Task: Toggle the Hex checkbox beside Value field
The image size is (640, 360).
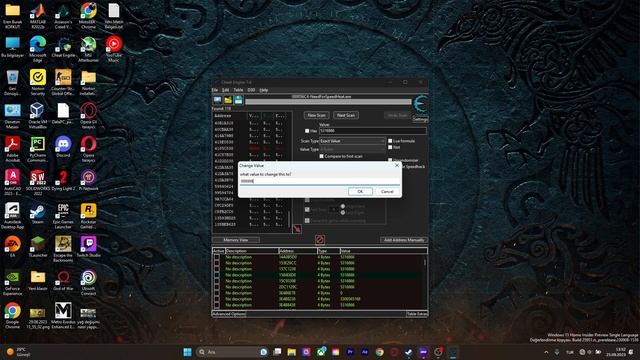Action: click(307, 131)
